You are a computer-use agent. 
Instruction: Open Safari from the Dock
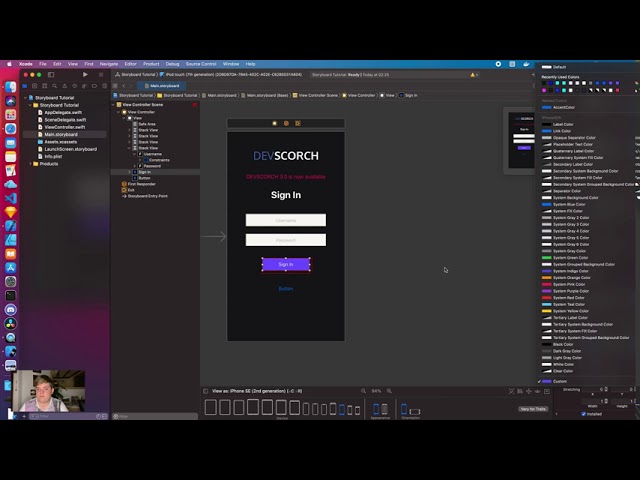click(11, 129)
